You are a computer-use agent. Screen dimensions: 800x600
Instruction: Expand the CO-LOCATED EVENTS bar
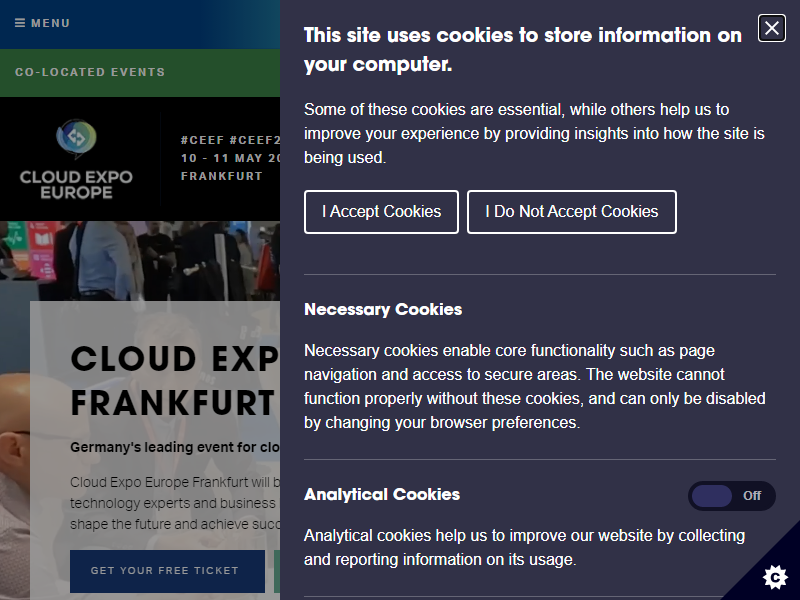140,72
